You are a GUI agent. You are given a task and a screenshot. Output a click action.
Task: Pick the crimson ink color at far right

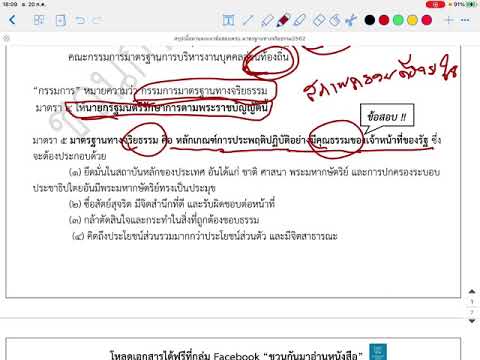(x=427, y=20)
